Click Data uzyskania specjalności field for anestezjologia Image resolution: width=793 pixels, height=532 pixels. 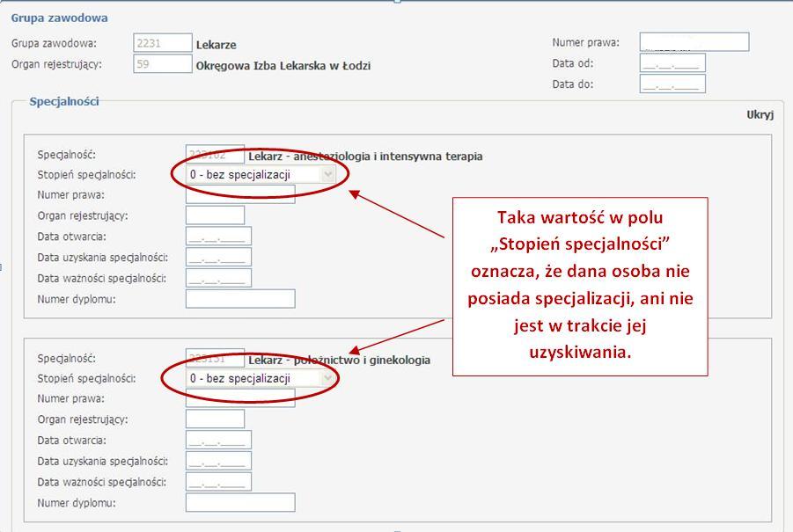tap(218, 258)
